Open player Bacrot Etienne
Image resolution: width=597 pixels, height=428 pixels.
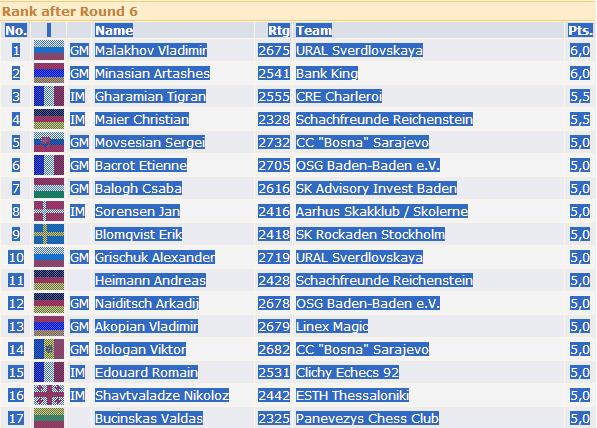(x=141, y=165)
